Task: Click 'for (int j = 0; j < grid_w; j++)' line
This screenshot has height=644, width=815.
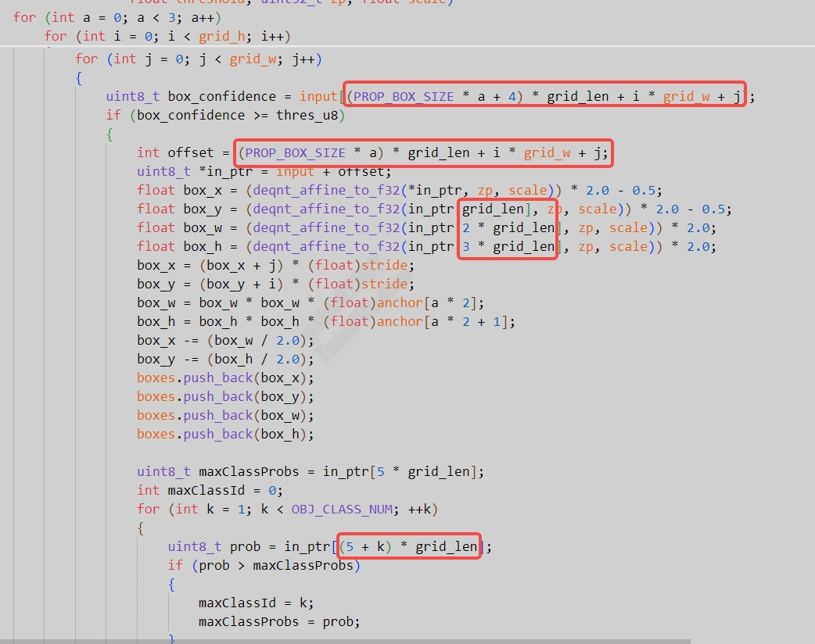Action: coord(199,59)
